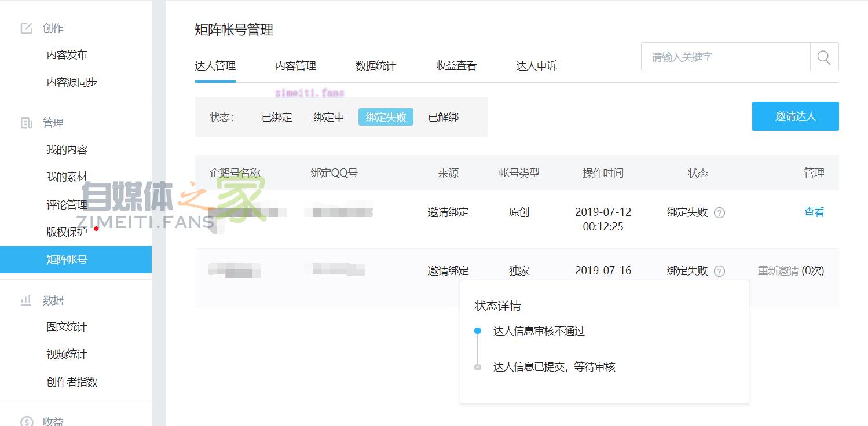Open 图文统计 in sidebar
The image size is (868, 426).
pyautogui.click(x=67, y=327)
